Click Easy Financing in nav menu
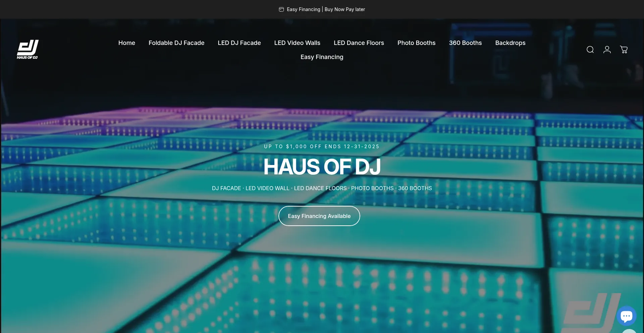The width and height of the screenshot is (644, 333). click(322, 57)
